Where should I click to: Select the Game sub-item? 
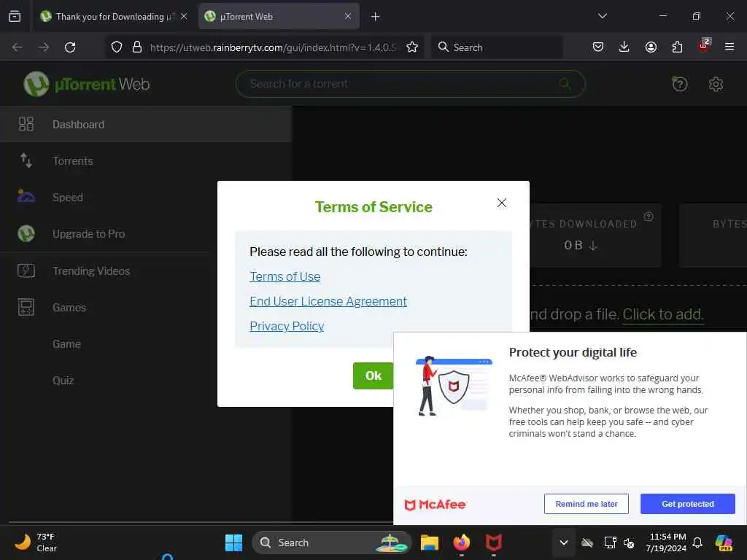(x=66, y=344)
